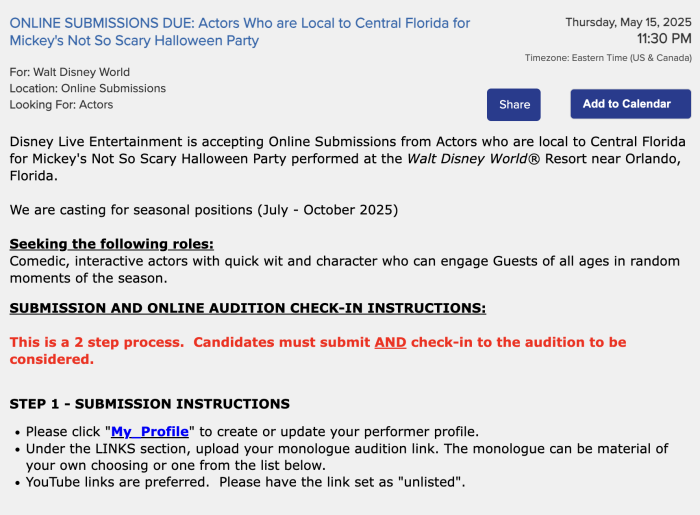Click the For: Walt Disney World line
This screenshot has width=700, height=515.
pos(70,72)
